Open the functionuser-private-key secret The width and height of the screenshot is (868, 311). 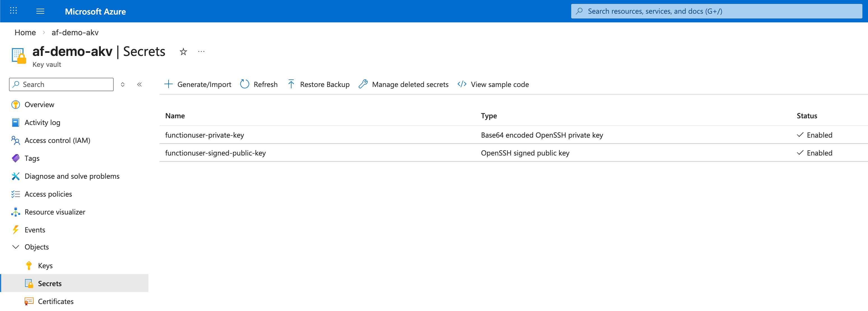(x=204, y=135)
